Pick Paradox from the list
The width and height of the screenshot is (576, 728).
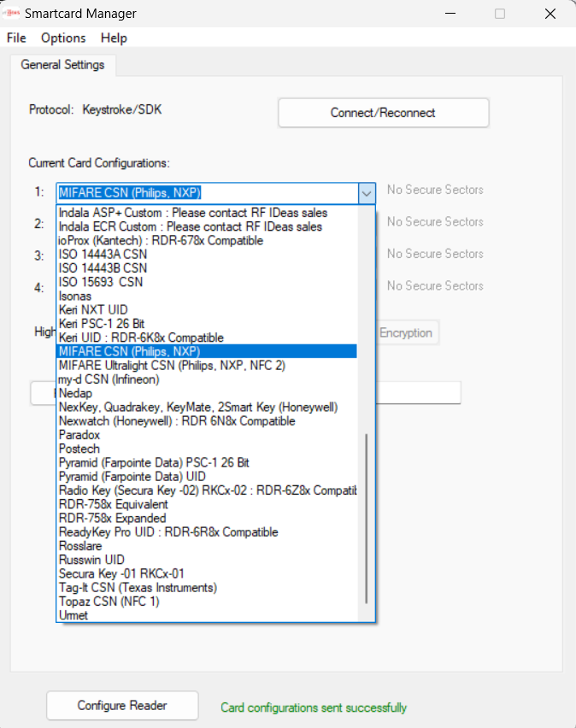tap(207, 435)
